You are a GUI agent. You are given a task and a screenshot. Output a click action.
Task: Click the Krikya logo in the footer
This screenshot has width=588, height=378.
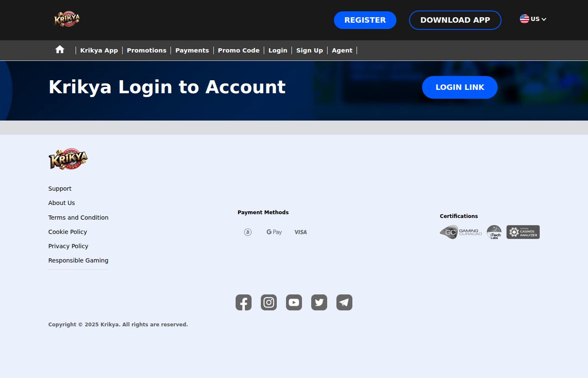[x=68, y=159]
